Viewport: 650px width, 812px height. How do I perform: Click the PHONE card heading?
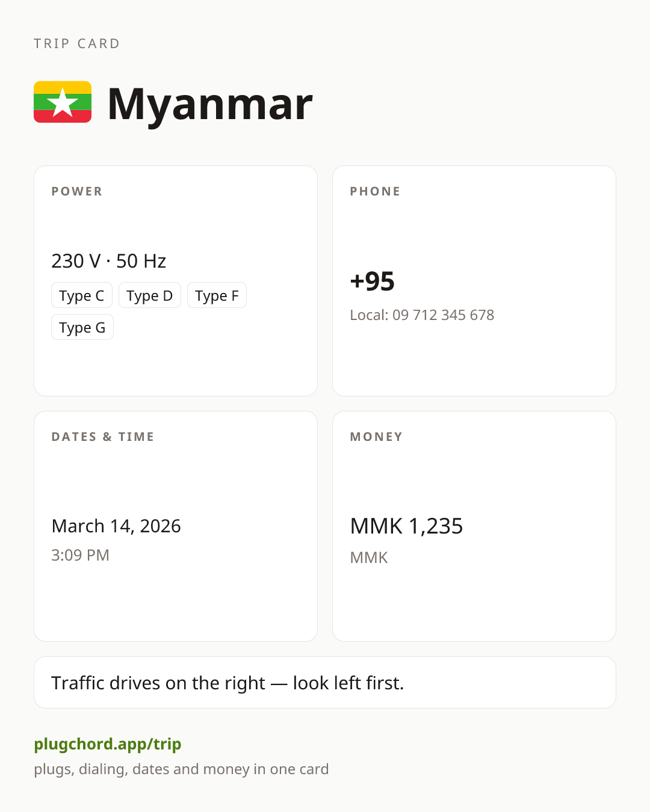(376, 191)
